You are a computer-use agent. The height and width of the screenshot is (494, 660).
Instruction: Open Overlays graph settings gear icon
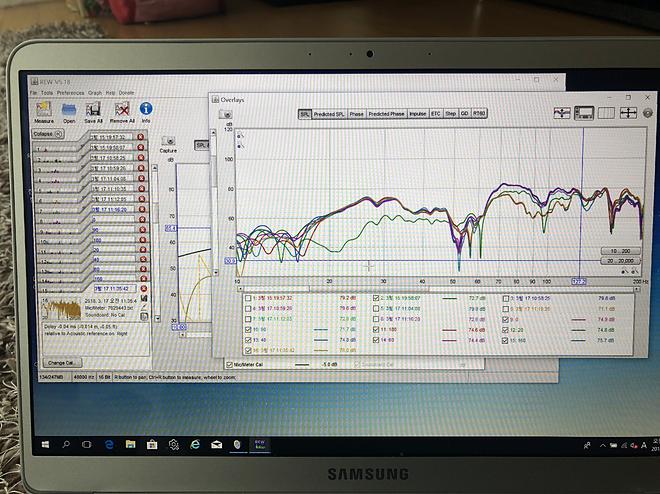tap(647, 113)
